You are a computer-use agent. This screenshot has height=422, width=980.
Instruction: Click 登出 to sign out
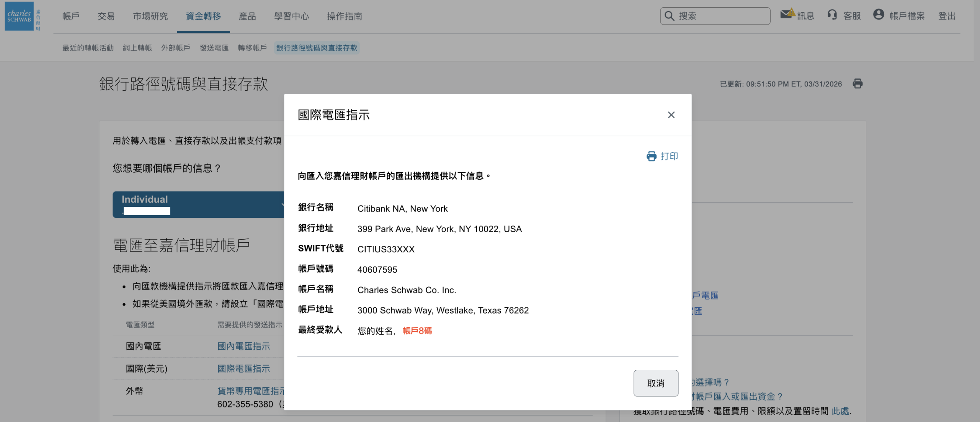click(x=947, y=16)
